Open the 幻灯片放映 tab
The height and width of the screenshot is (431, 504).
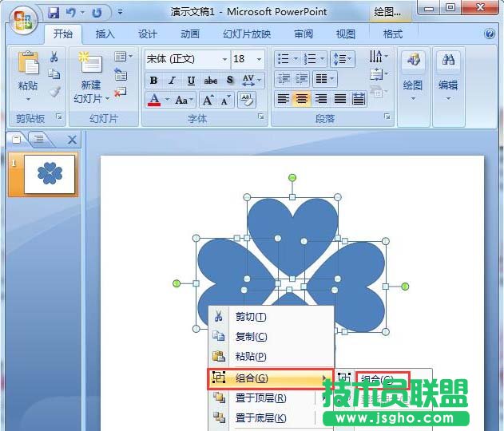[247, 34]
